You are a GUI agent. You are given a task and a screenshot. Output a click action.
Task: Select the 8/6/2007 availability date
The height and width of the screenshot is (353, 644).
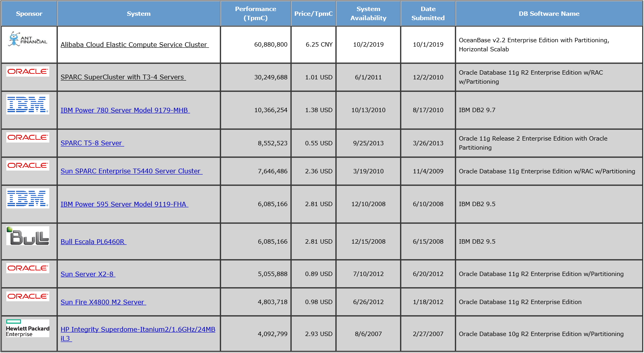pyautogui.click(x=368, y=334)
